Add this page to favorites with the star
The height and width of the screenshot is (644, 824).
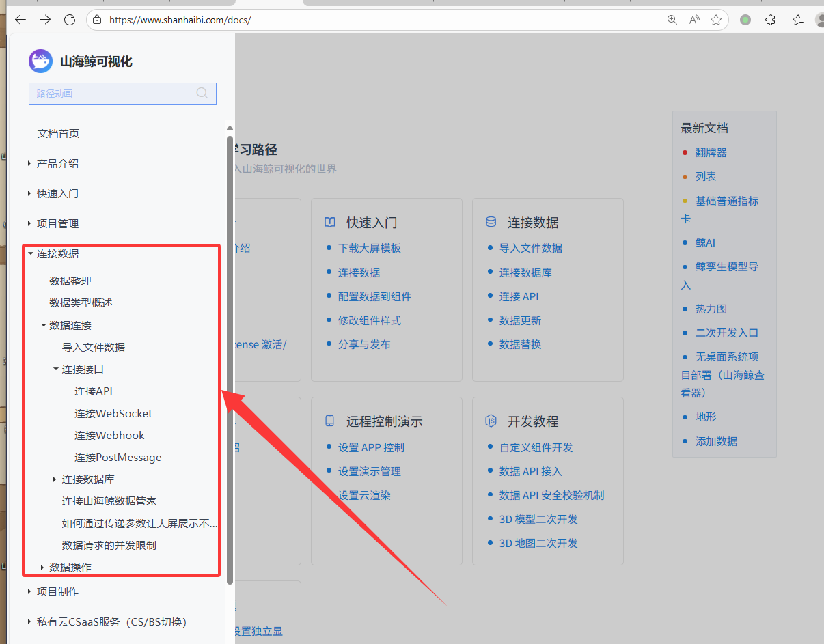point(716,20)
